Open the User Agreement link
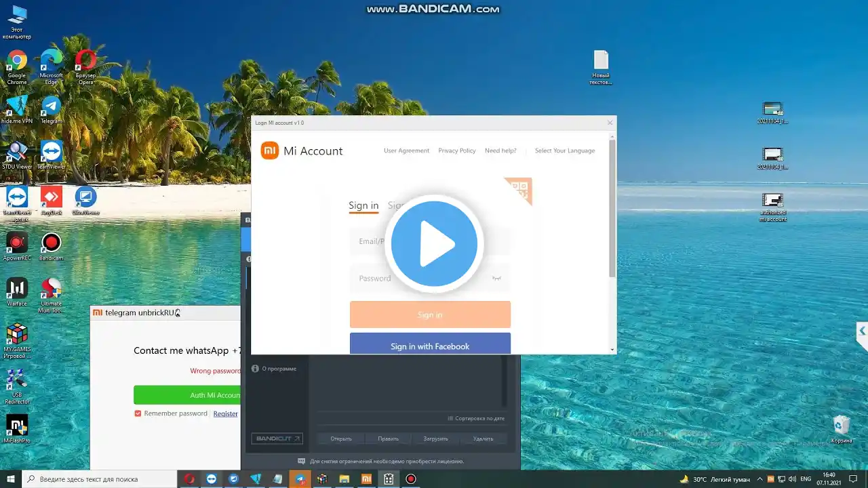 pyautogui.click(x=406, y=150)
